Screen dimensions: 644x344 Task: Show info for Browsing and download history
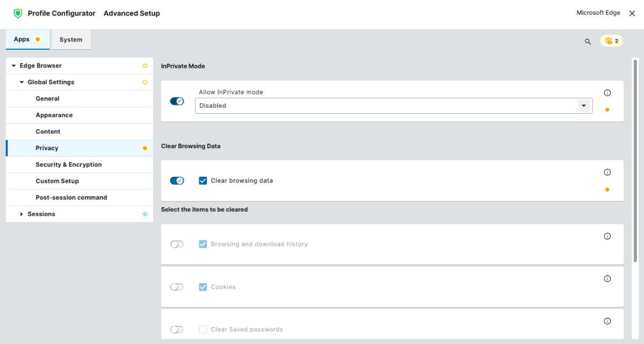[x=608, y=236]
